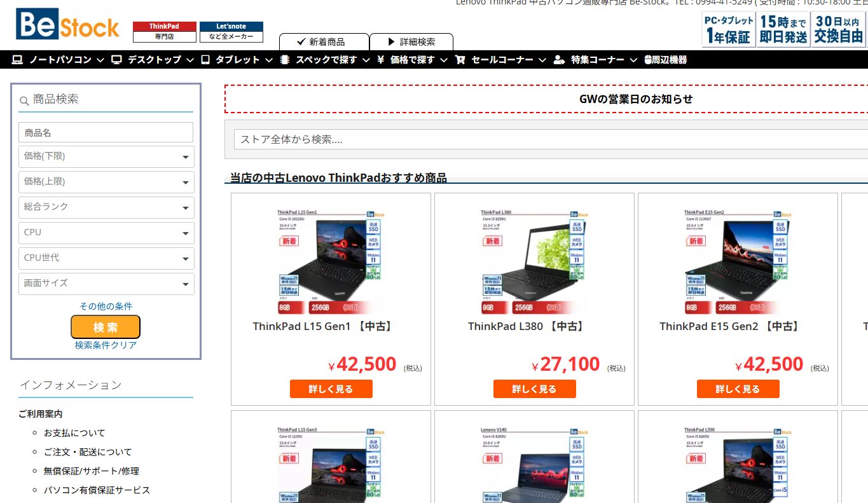Open the Lenovo V140 product image
Viewport: 868px width, 503px height.
click(x=534, y=464)
